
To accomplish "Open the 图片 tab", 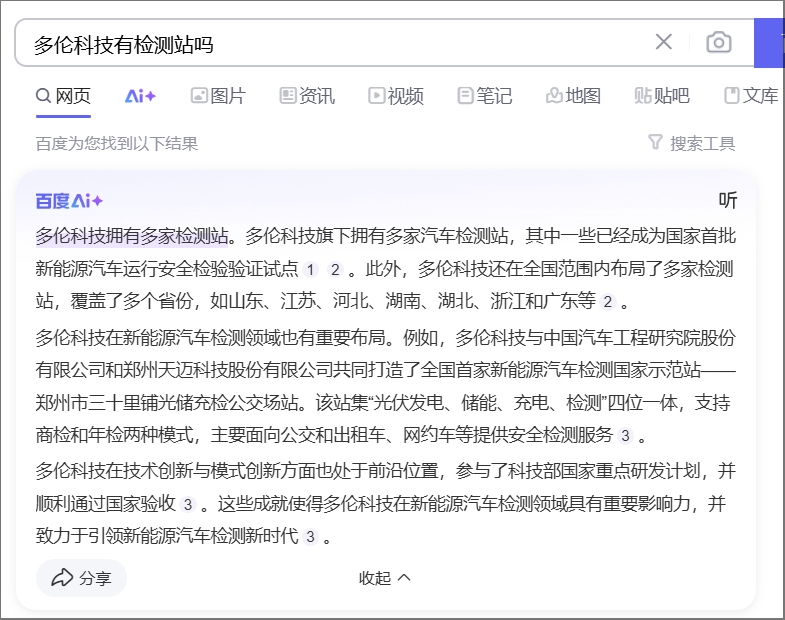I will 218,96.
